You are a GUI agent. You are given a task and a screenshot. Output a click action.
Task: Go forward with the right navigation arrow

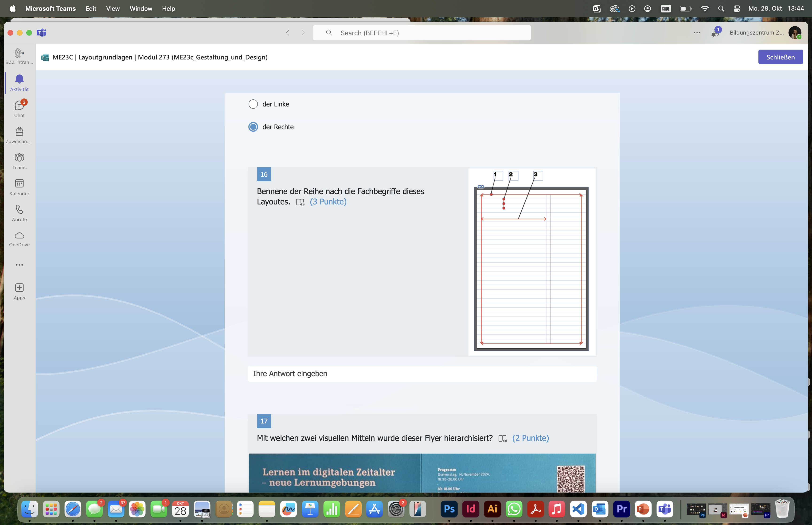[x=303, y=33]
